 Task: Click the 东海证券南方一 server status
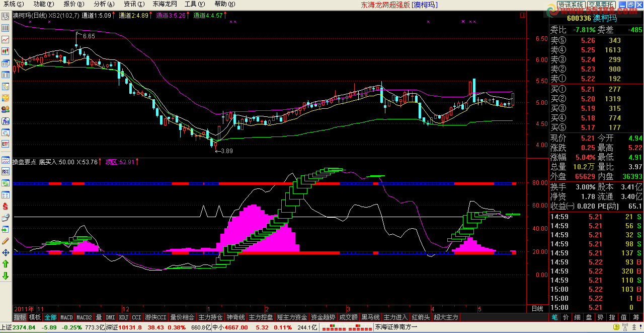pos(396,327)
